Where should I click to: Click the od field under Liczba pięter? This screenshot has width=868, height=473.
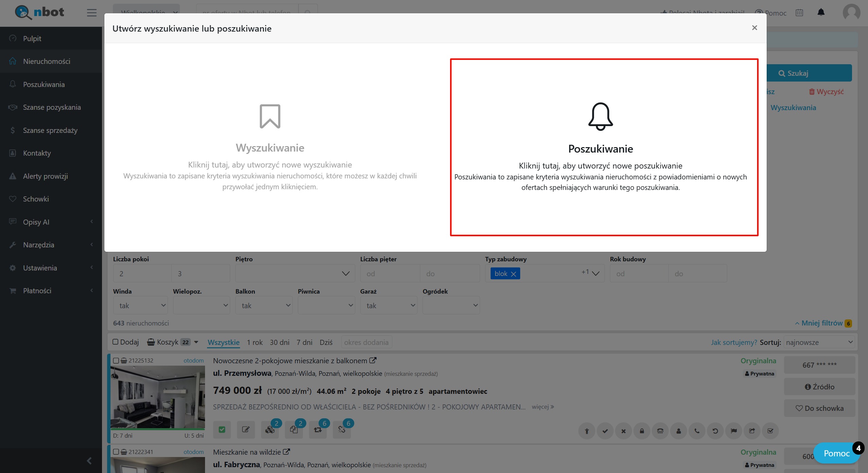coord(390,274)
